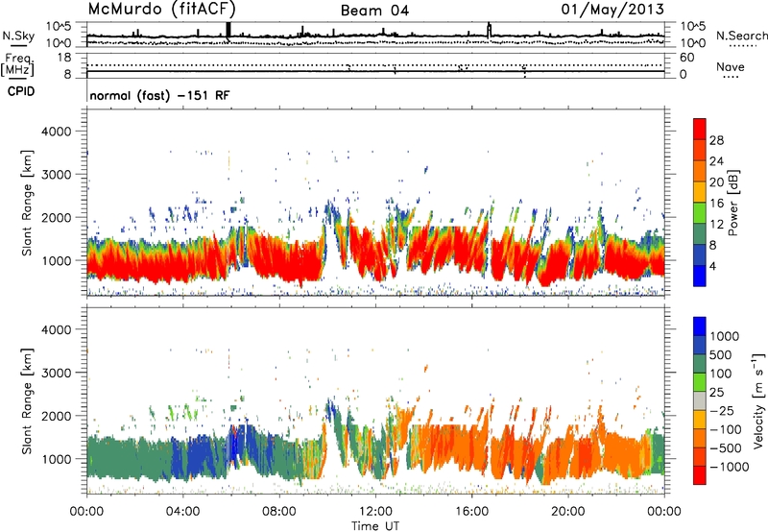768x532 pixels.
Task: Click the 2000 tick on the power panel
Action: point(57,217)
